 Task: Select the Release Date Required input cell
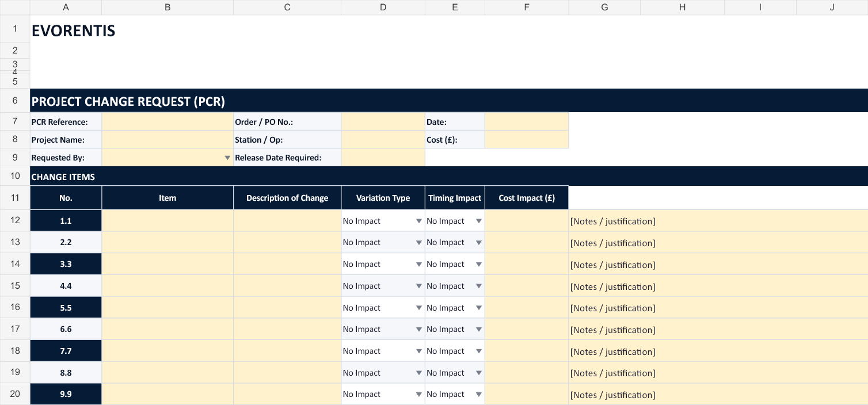pyautogui.click(x=383, y=158)
